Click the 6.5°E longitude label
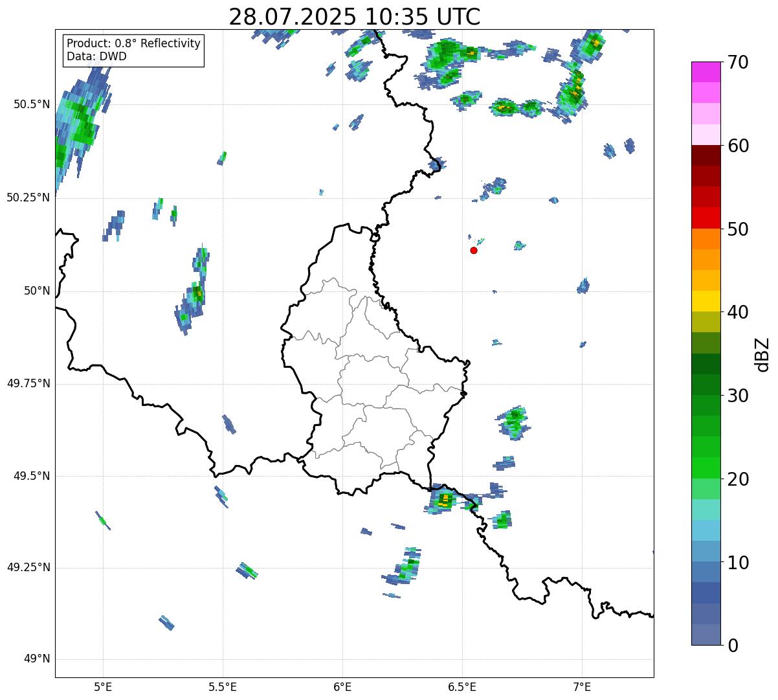The image size is (778, 700). click(x=462, y=686)
